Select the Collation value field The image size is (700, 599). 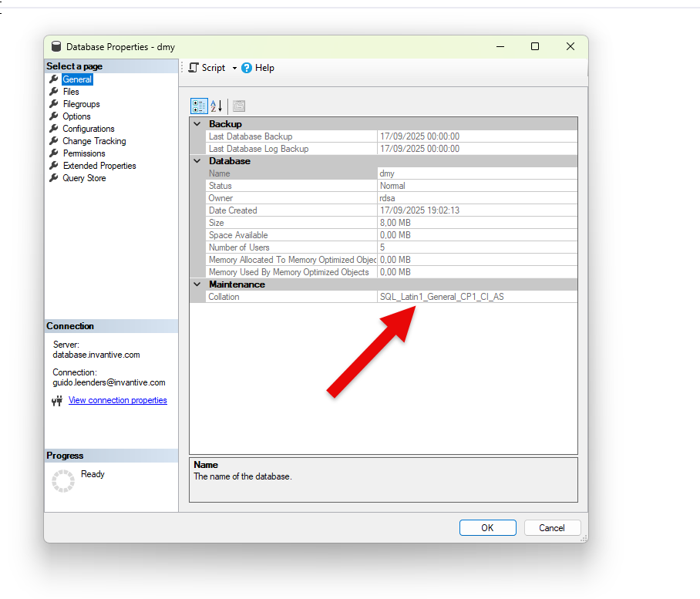[x=476, y=297]
